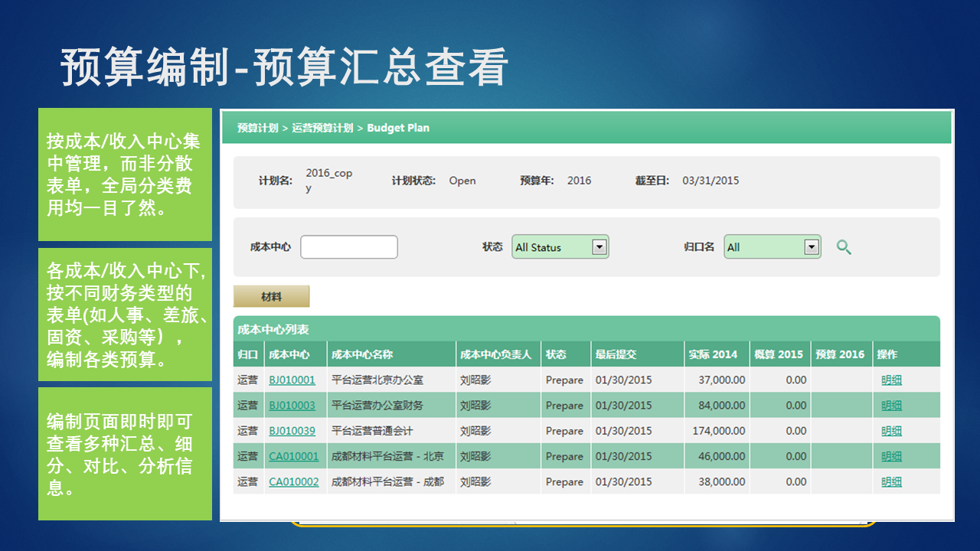980x551 pixels.
Task: Open the All Status dropdown
Action: tap(560, 246)
